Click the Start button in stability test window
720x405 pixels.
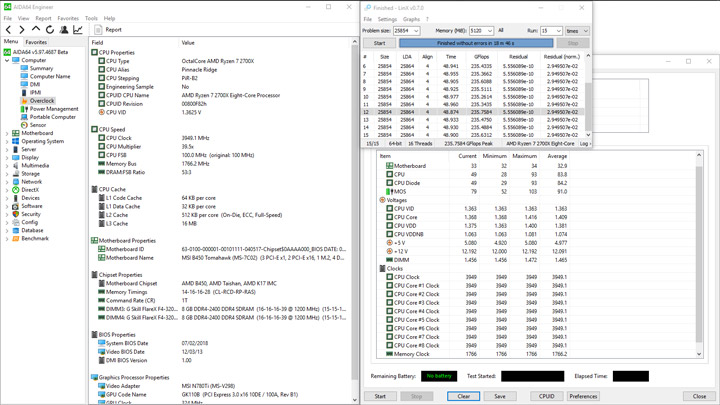[x=380, y=396]
